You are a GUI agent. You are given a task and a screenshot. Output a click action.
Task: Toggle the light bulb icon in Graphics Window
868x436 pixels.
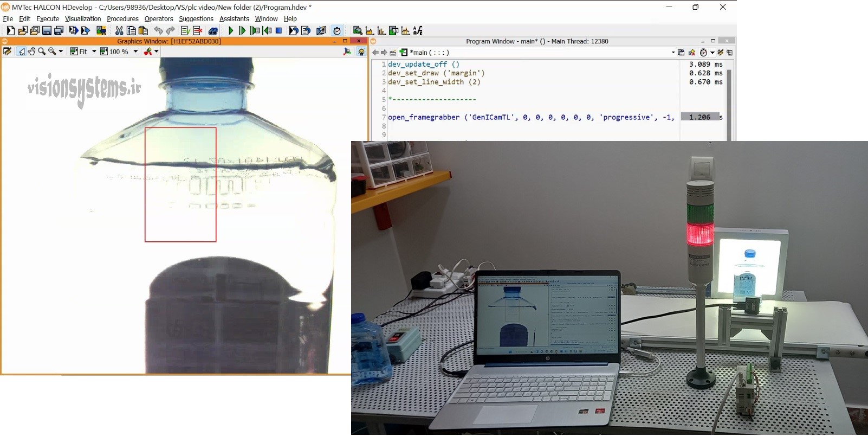[x=361, y=52]
